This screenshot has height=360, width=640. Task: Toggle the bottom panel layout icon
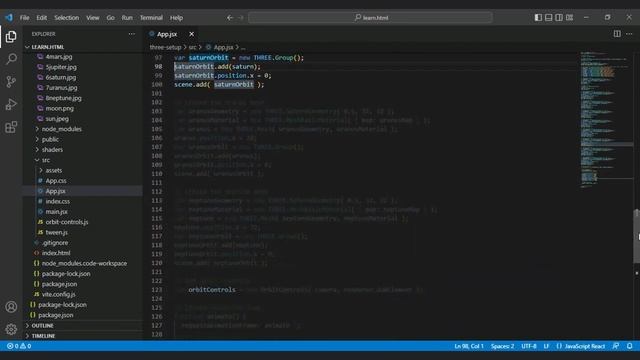click(x=549, y=18)
